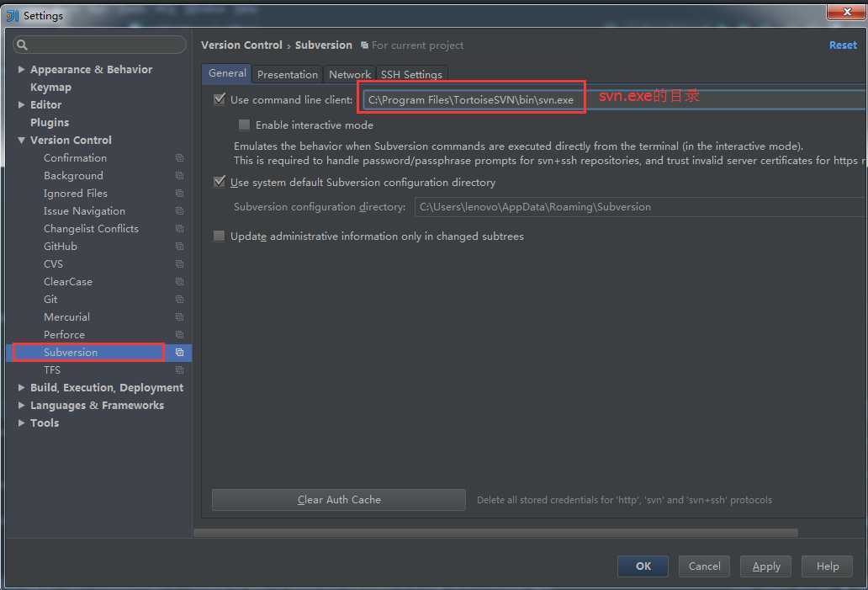Select Mercurial settings item
The height and width of the screenshot is (590, 868).
click(67, 316)
